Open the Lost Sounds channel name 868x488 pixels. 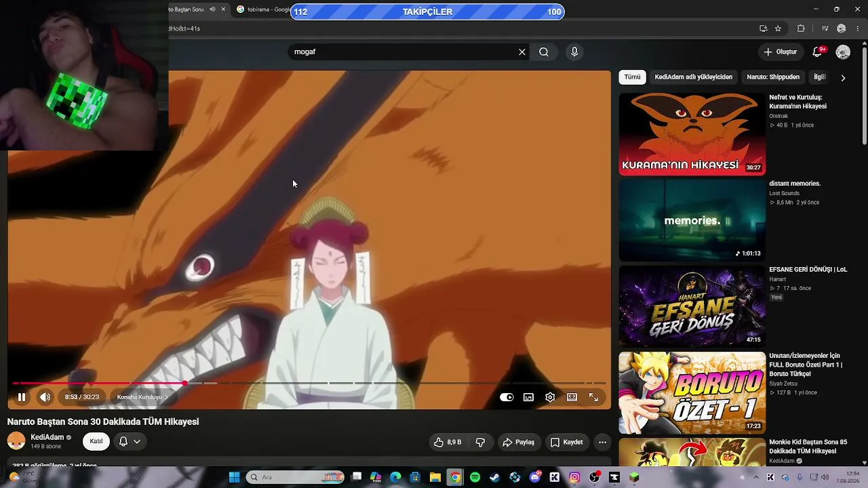click(784, 193)
